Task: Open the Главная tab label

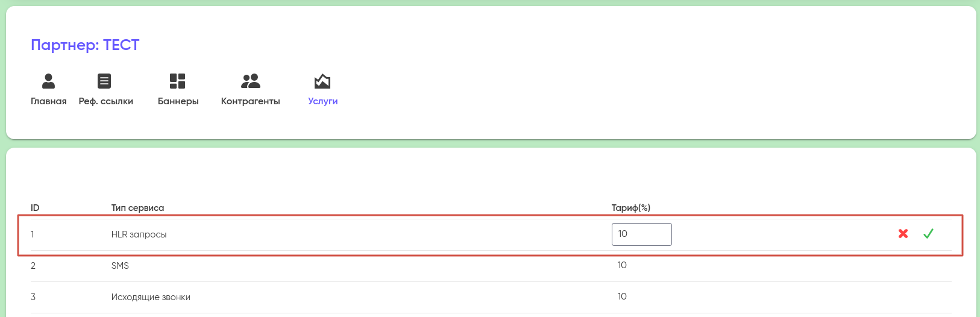Action: tap(49, 101)
